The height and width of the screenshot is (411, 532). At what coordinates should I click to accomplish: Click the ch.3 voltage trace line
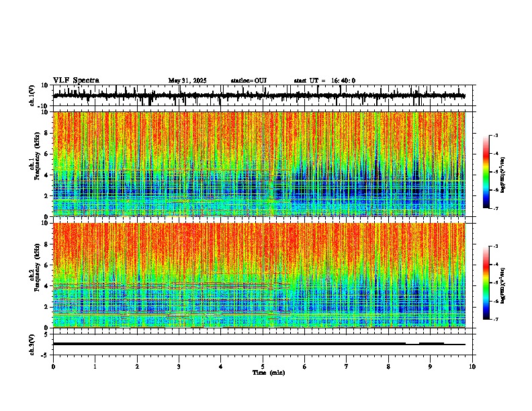pos(259,344)
